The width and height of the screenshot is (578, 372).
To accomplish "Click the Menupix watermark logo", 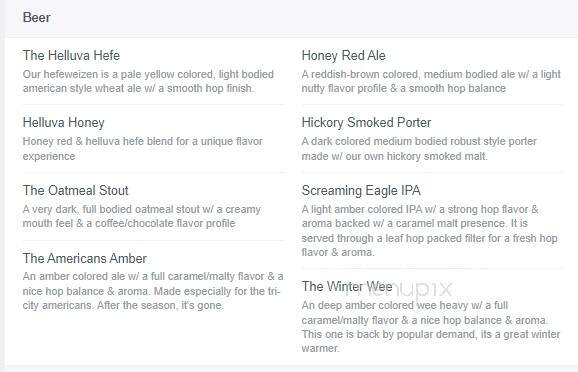I will point(398,289).
